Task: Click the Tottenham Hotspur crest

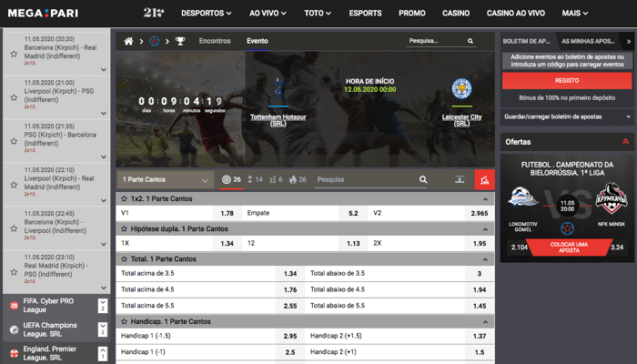Action: tap(278, 87)
